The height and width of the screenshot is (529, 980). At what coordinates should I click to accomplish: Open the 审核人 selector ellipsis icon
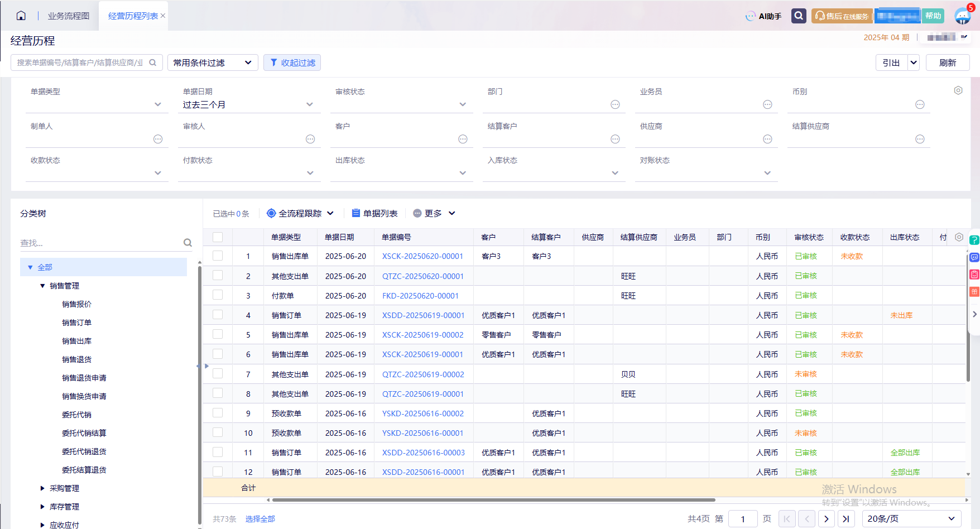tap(310, 139)
